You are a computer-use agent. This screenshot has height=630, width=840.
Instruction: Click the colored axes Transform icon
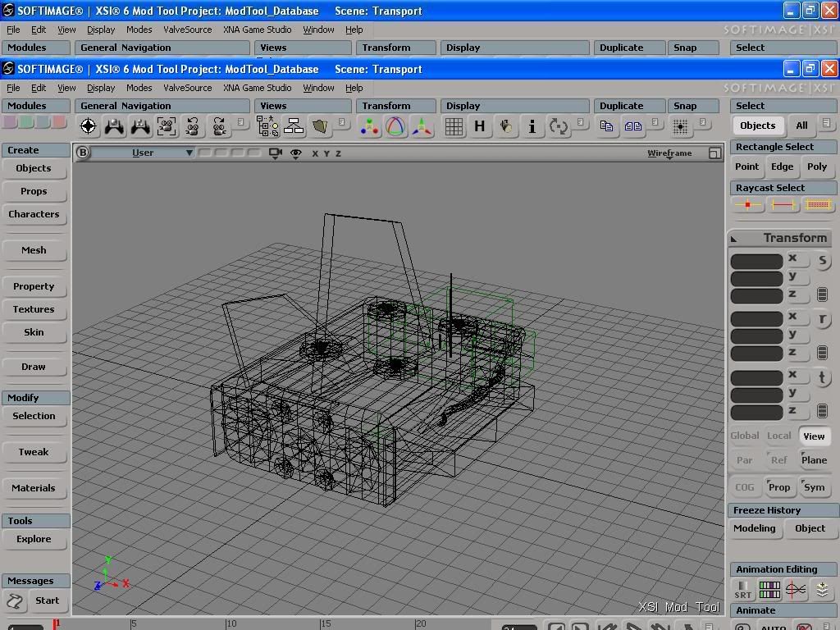[x=422, y=126]
